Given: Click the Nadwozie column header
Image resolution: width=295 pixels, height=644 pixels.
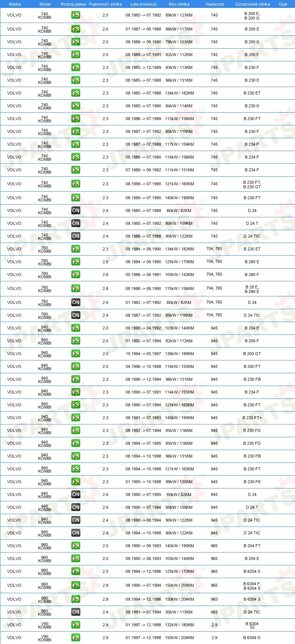Looking at the screenshot, I should point(215,4).
